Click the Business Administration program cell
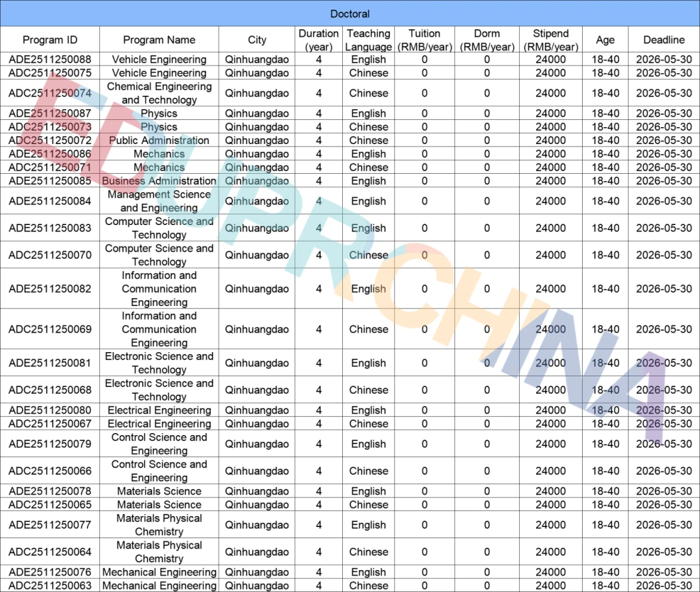 point(159,181)
